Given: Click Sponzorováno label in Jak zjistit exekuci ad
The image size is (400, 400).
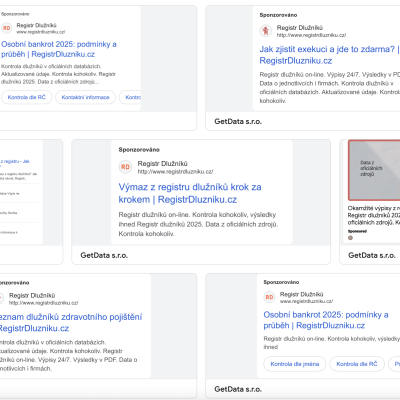Looking at the screenshot, I should 278,15.
